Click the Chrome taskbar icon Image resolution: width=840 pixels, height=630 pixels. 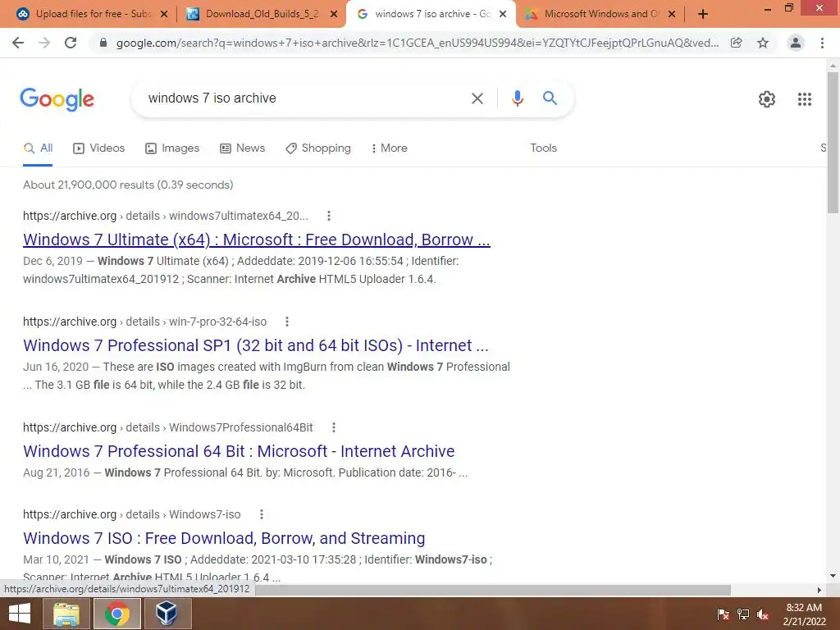(116, 614)
